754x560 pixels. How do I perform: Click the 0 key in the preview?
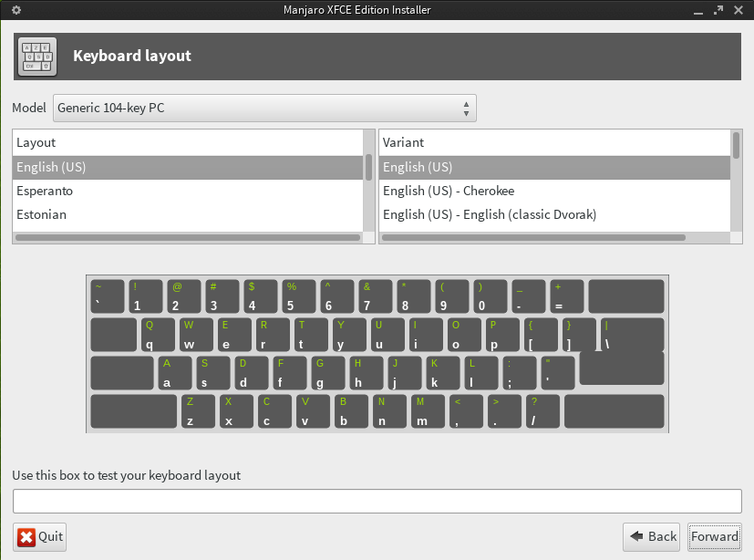[490, 296]
